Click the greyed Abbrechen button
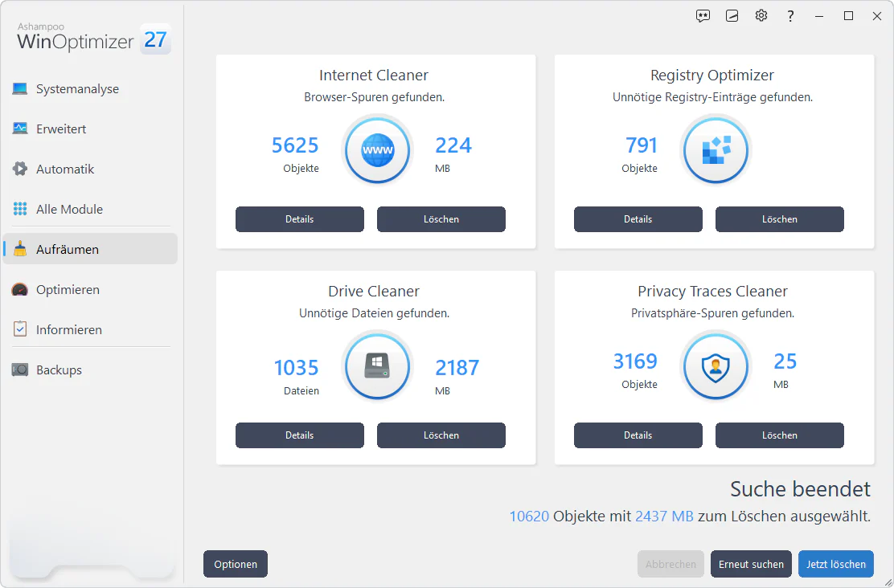This screenshot has width=894, height=588. pos(670,564)
